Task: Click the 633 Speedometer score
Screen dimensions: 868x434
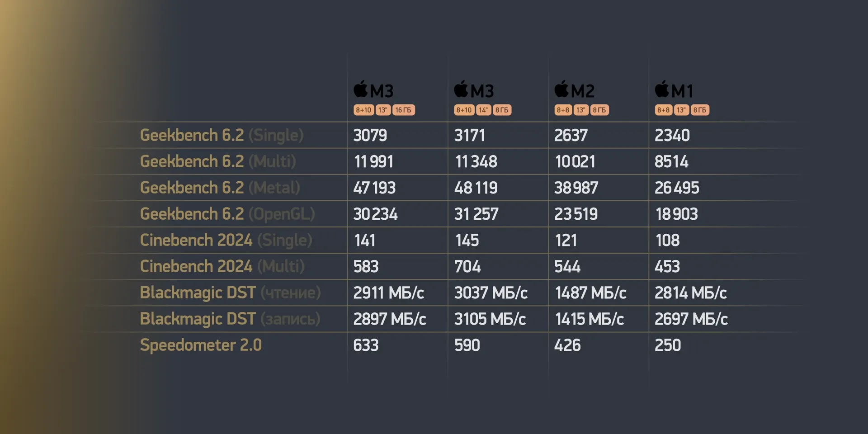Action: click(366, 345)
